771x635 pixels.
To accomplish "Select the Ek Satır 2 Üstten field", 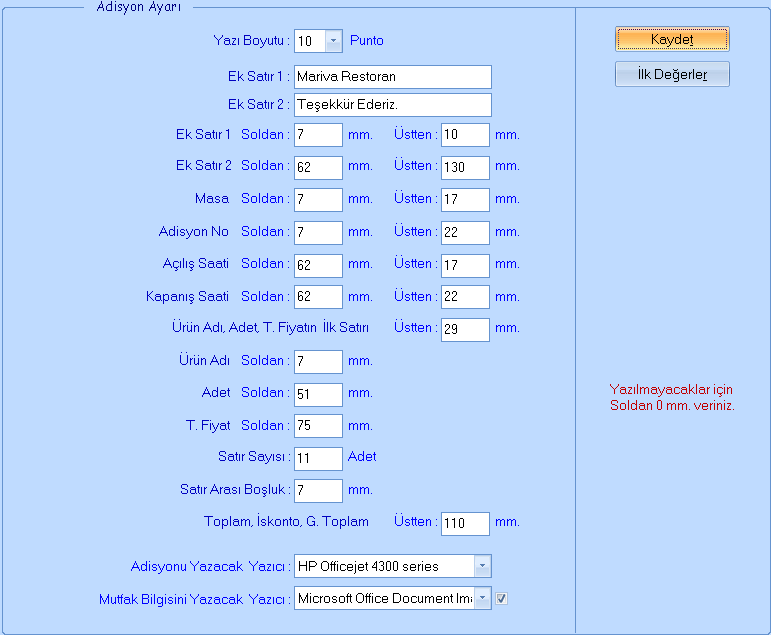I will tap(465, 167).
